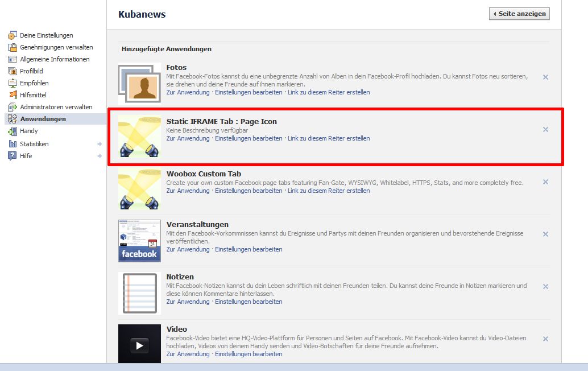The image size is (588, 371).
Task: Remove Woobox Custom Tab application with X
Action: [545, 182]
